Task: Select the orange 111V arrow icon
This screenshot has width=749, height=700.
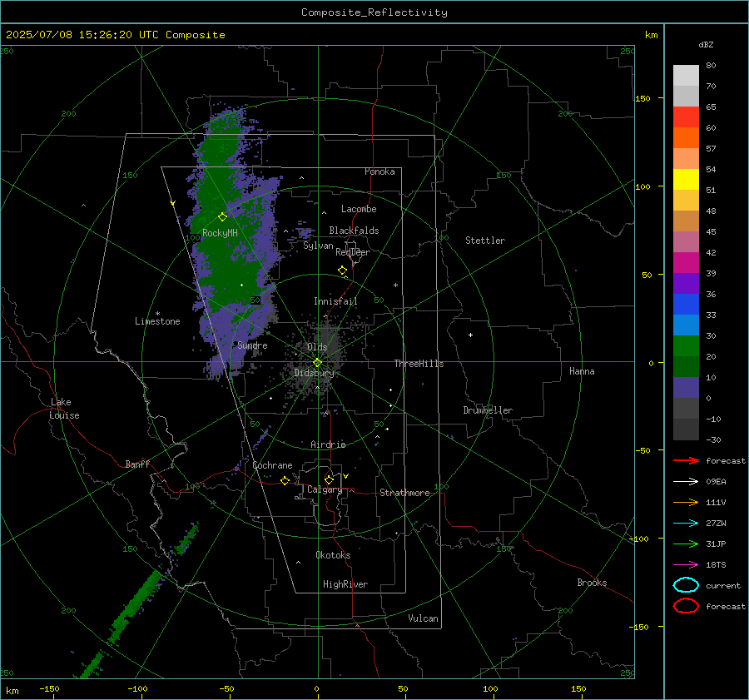Action: tap(686, 502)
